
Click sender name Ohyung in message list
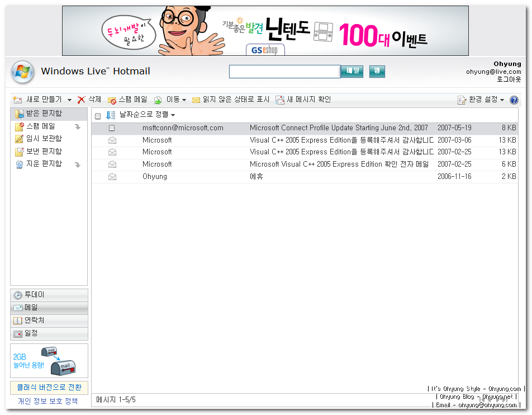click(x=155, y=177)
